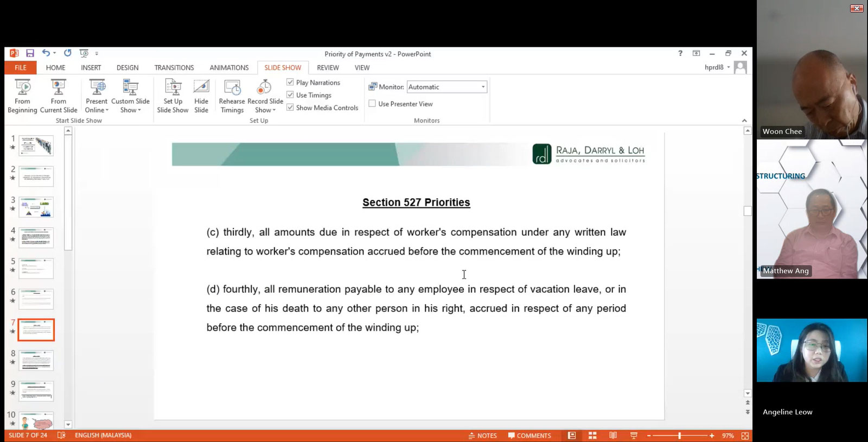Click spell check icon in status bar
The height and width of the screenshot is (442, 868).
coord(61,435)
